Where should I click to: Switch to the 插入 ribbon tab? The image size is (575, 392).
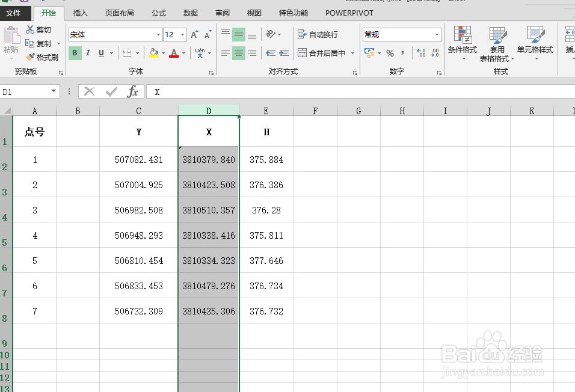pyautogui.click(x=81, y=12)
